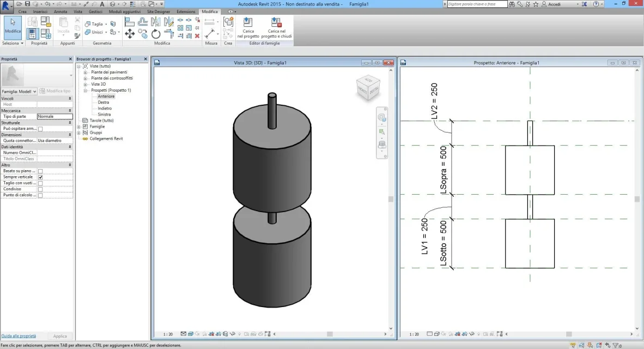This screenshot has height=349, width=644.
Task: Click the Mirror draw axis icon
Action: pos(169,22)
